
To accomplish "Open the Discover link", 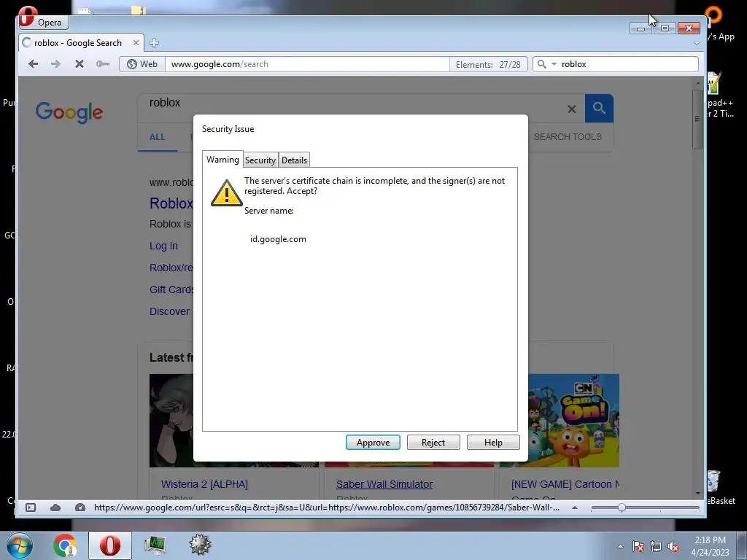I will pyautogui.click(x=169, y=311).
